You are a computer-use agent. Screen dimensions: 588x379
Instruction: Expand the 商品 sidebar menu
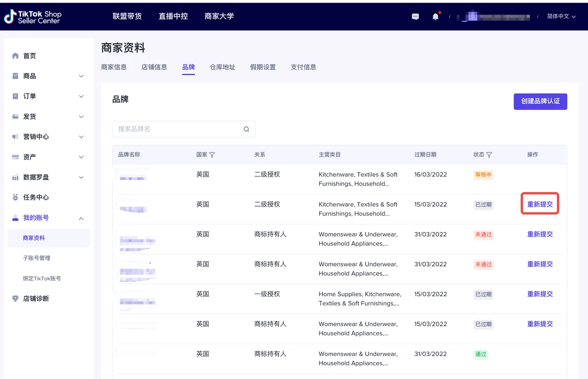[48, 76]
